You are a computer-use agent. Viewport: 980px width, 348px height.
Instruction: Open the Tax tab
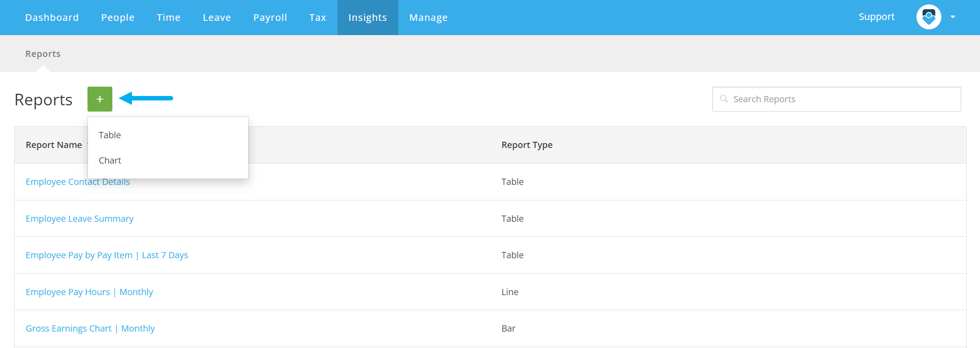tap(318, 17)
